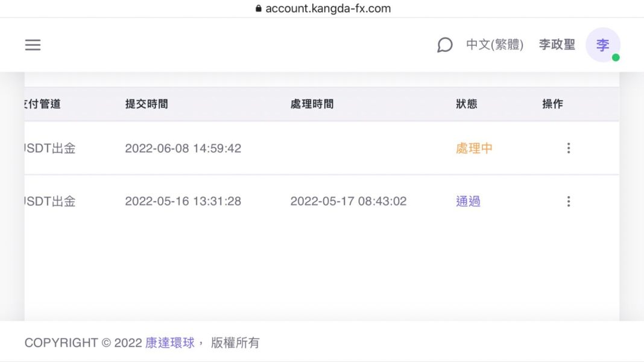The image size is (644, 362).
Task: Click the 通過 status label
Action: click(468, 201)
